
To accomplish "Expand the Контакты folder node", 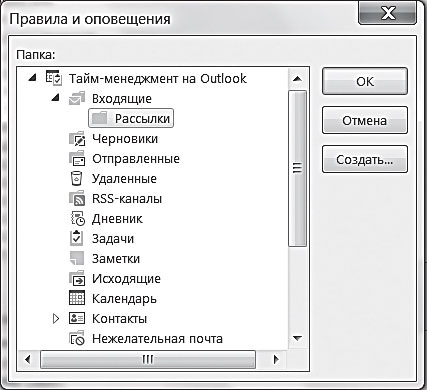I will tap(56, 318).
